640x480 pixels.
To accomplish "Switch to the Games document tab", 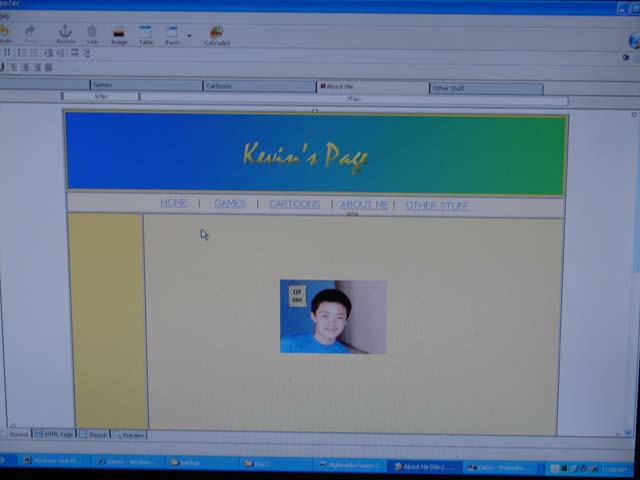I will pyautogui.click(x=145, y=86).
